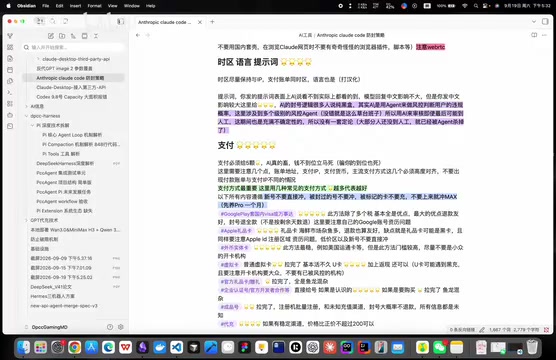Open help icon beside vault name

[110, 327]
